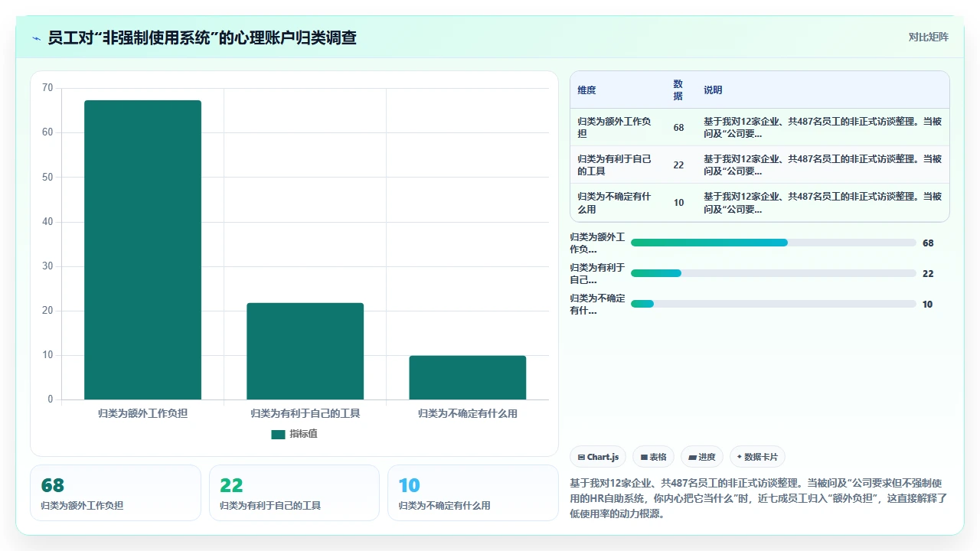This screenshot has height=551, width=980.
Task: Click the description in the 68 table row
Action: (823, 127)
